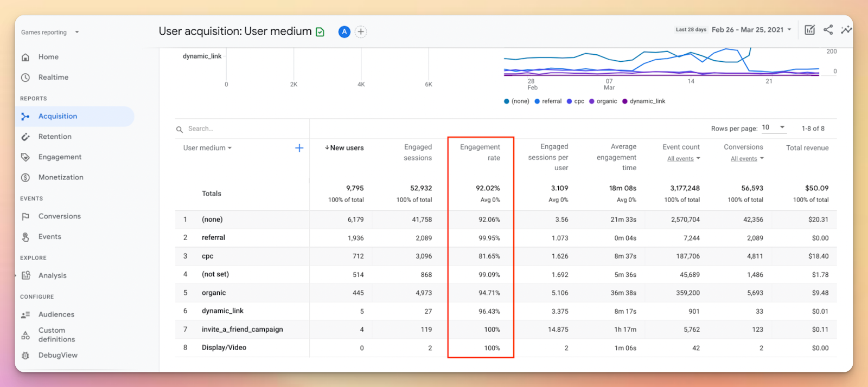Click the share report icon
The image size is (868, 387).
pyautogui.click(x=828, y=30)
